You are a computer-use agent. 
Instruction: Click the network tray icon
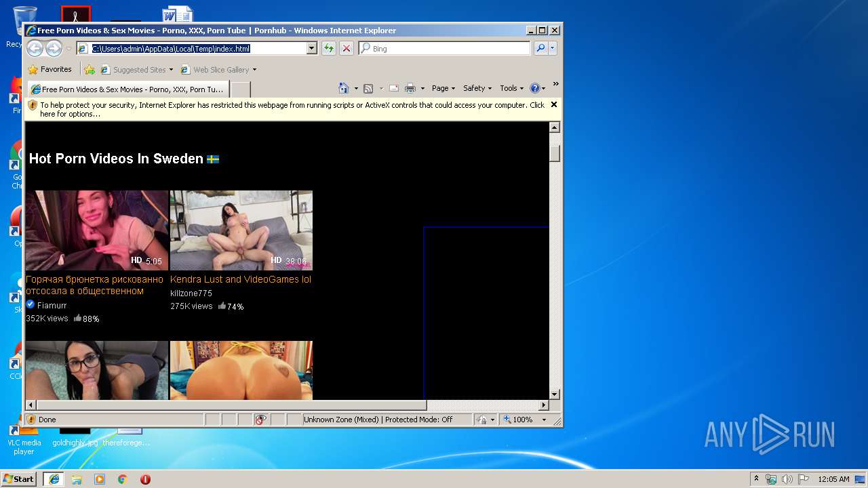(771, 479)
